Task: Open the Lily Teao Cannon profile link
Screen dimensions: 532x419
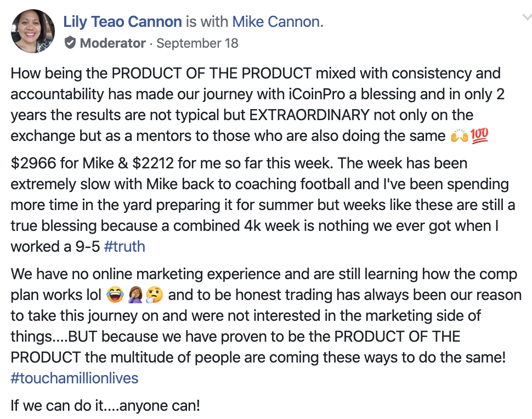Action: pos(122,22)
